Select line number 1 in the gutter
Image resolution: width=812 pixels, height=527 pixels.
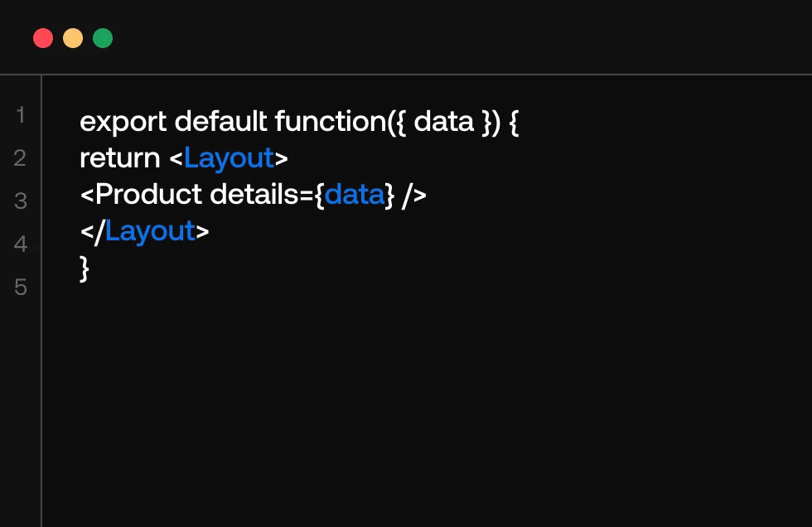21,114
